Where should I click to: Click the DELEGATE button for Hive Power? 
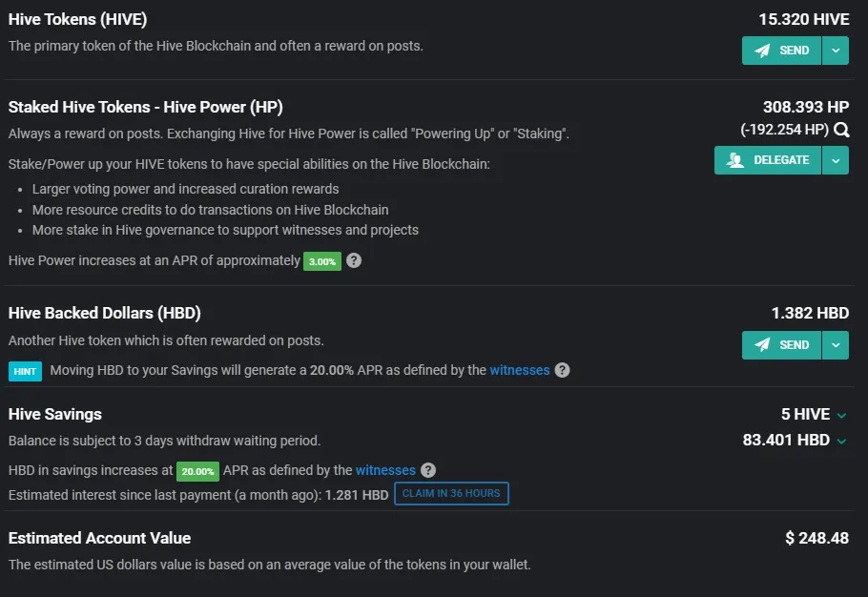click(x=767, y=160)
